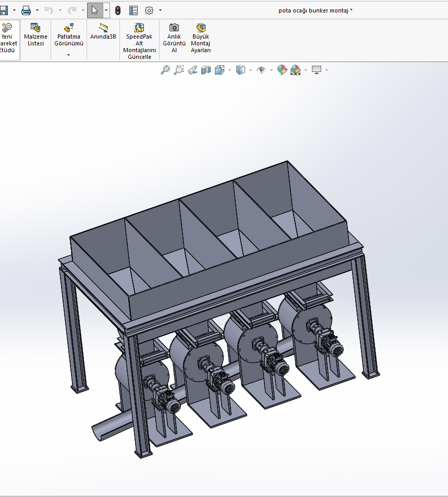Open Malzeme Listesi (Bill of Materials)
Screen dimensions: 448x497
point(35,35)
